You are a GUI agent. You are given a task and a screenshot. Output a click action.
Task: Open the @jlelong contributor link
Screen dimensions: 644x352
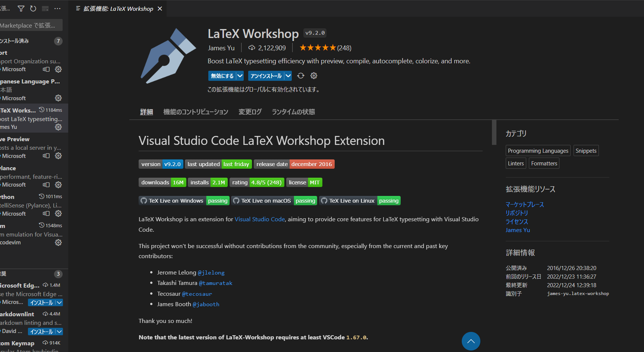[x=211, y=273]
